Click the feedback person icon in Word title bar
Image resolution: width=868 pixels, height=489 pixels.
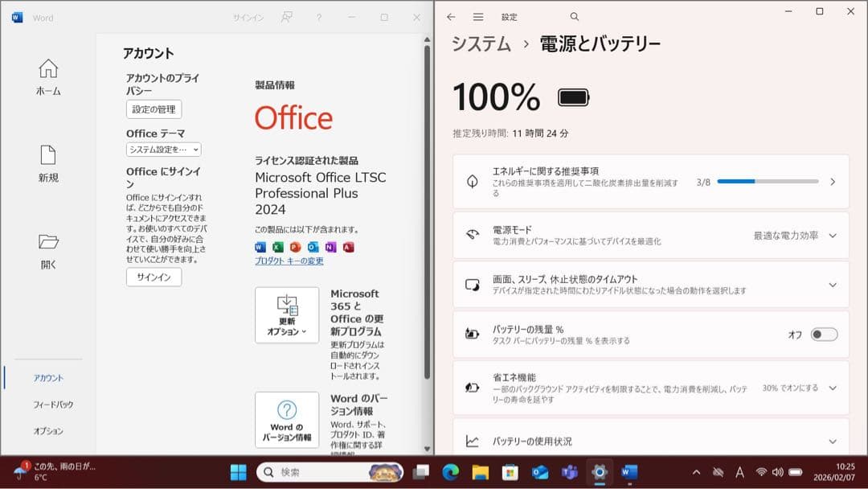(x=286, y=17)
